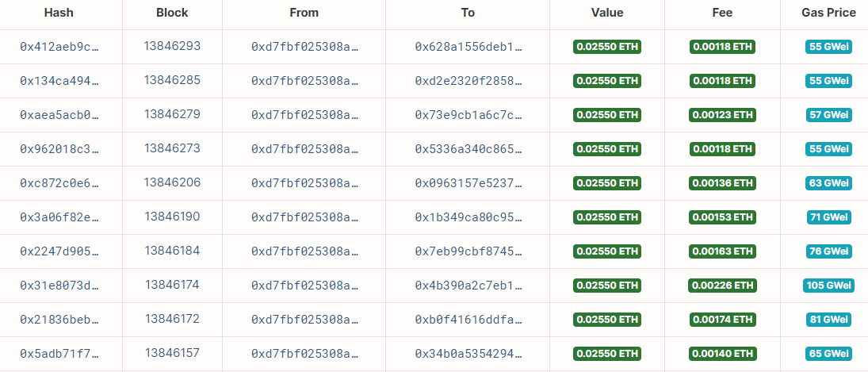Open transaction hash 0xaea5acb0
Screen dimensions: 868x372
(x=61, y=115)
